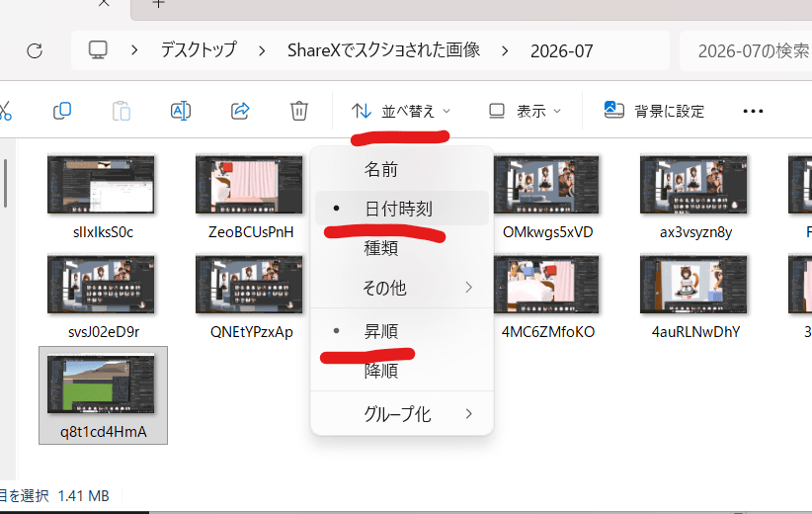
Task: Click file name slIxIksS0c
Action: (103, 231)
